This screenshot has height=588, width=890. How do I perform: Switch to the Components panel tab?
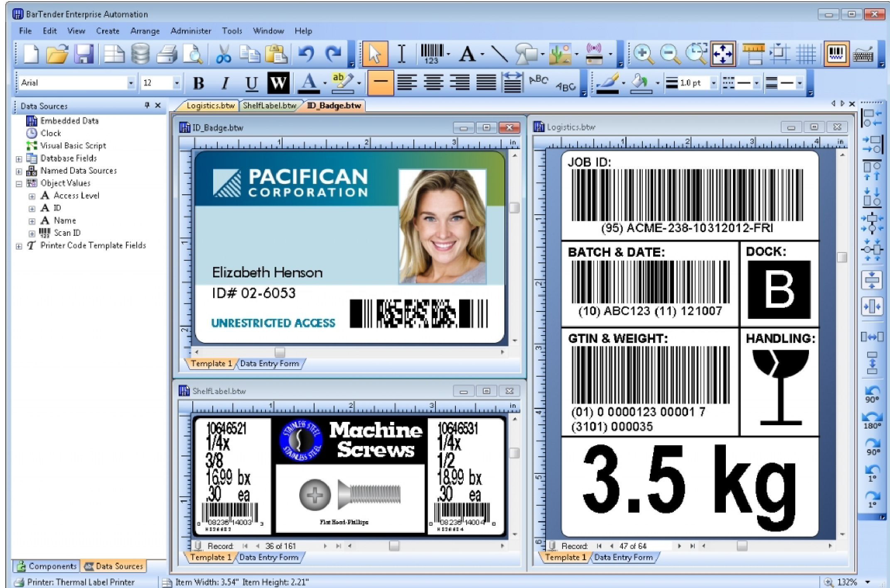click(x=47, y=566)
